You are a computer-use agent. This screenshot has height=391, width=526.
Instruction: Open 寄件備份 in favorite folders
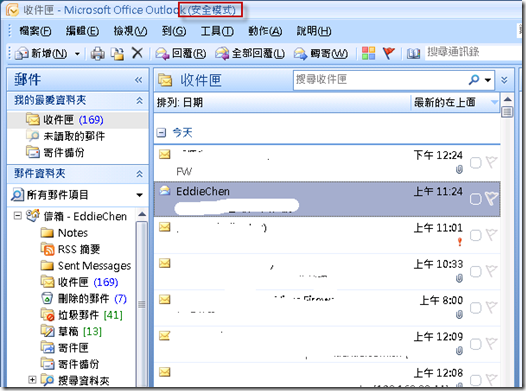(x=55, y=153)
